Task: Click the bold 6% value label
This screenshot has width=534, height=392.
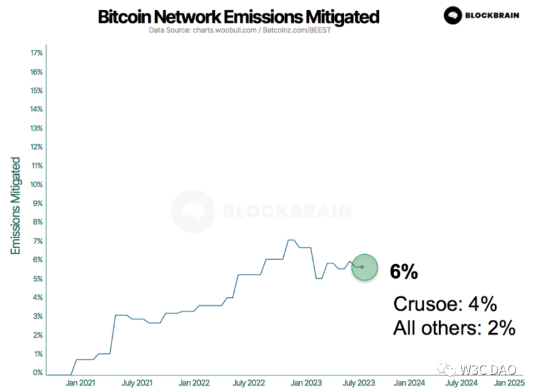Action: pos(403,272)
